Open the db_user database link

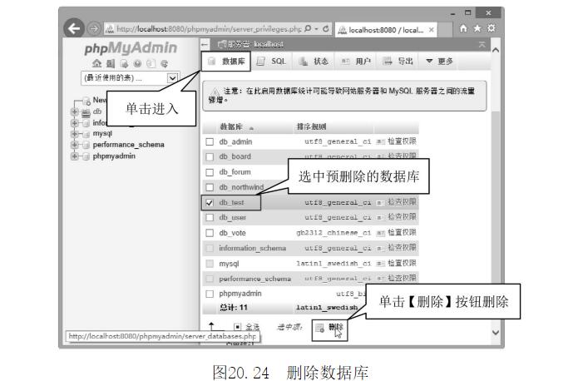pos(235,217)
